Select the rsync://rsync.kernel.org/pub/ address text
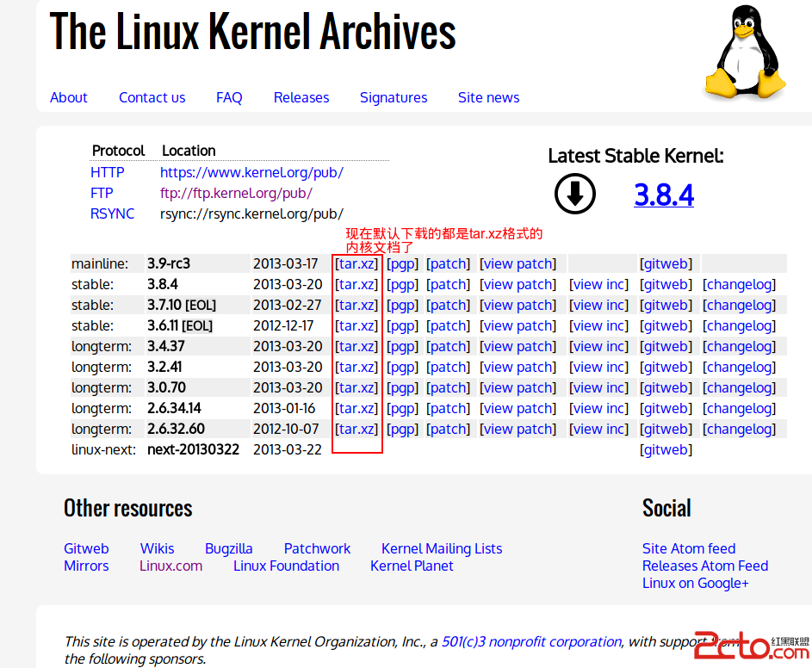The image size is (812, 668). coord(251,213)
